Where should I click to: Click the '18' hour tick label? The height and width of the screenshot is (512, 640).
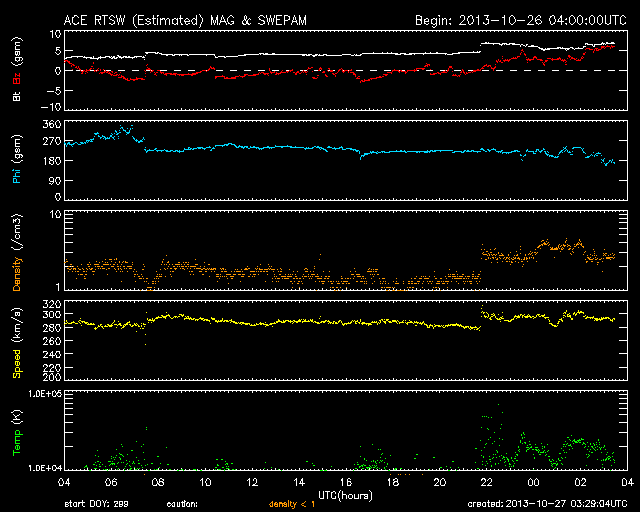(393, 482)
